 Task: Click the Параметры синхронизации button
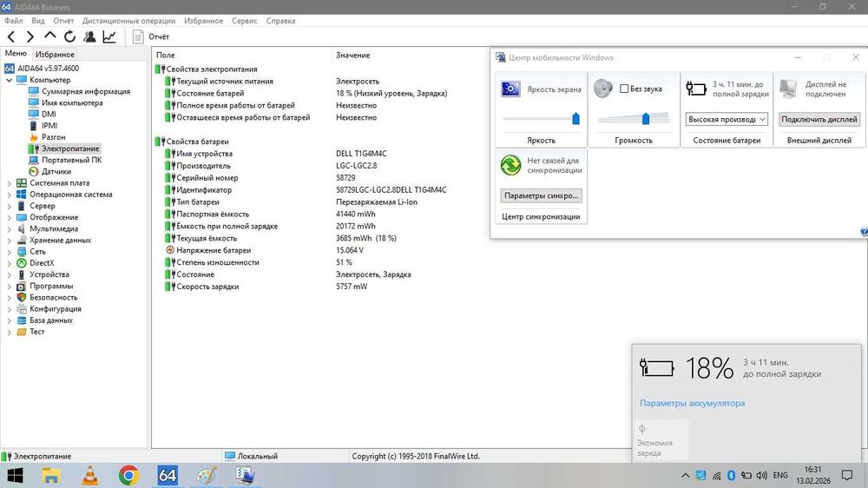coord(541,195)
